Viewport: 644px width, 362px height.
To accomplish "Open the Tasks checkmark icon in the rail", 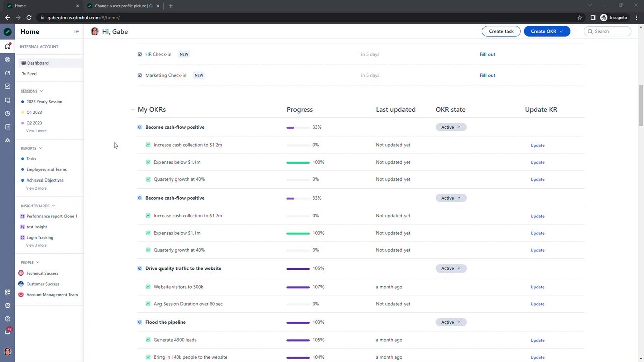I will click(x=7, y=86).
